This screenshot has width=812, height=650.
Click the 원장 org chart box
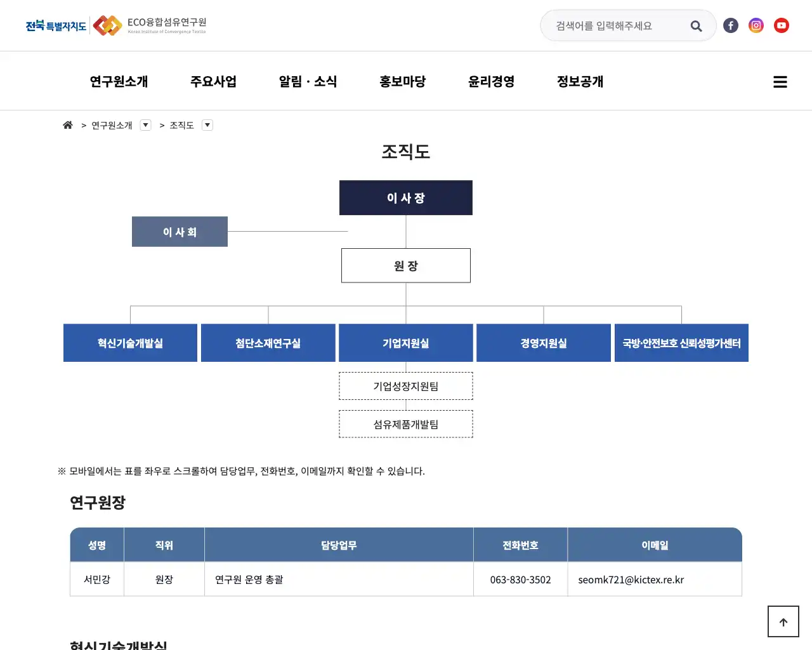[x=406, y=265]
